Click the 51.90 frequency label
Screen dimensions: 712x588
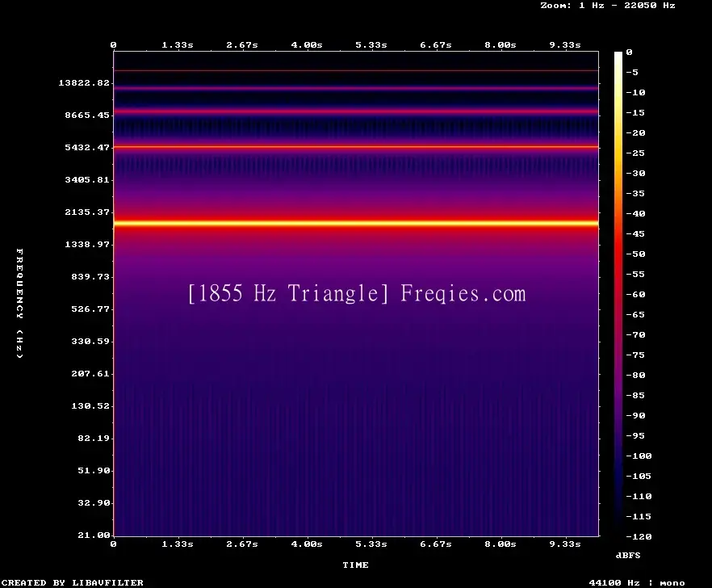point(94,470)
